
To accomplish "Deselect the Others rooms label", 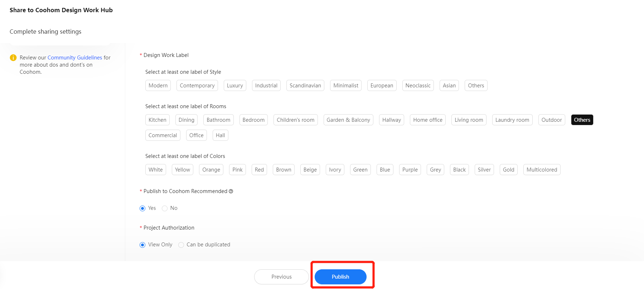I will [582, 120].
